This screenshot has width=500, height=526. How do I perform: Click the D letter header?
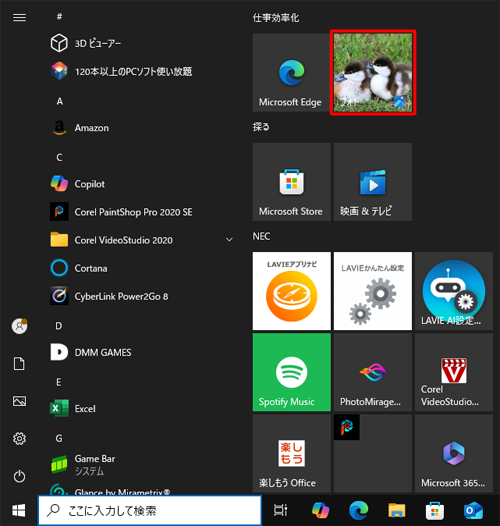(59, 326)
